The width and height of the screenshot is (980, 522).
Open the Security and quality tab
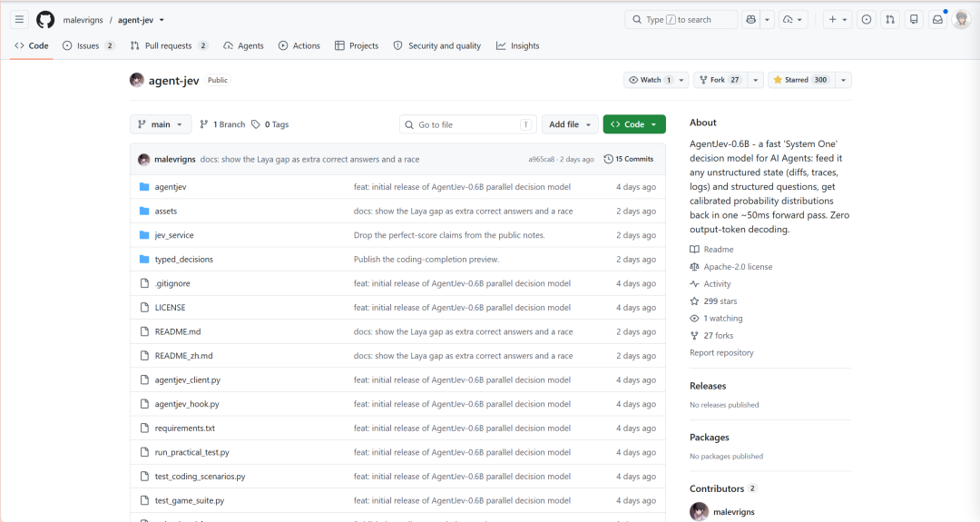[x=437, y=45]
